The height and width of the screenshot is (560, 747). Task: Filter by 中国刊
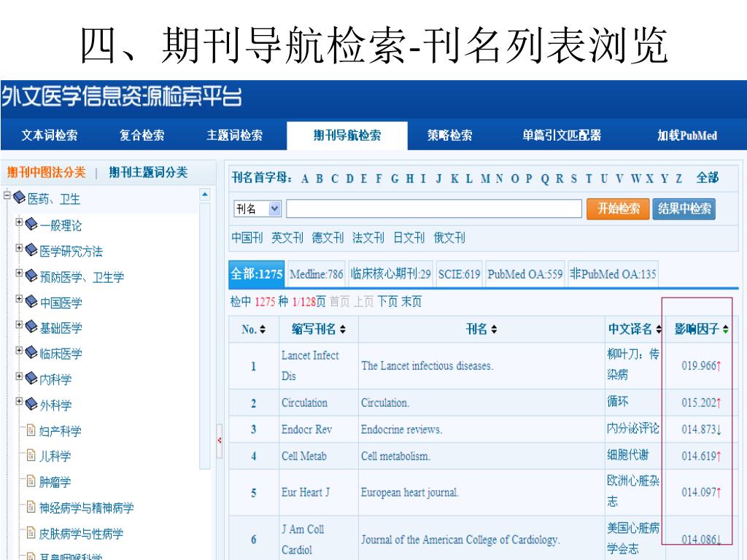click(x=247, y=238)
